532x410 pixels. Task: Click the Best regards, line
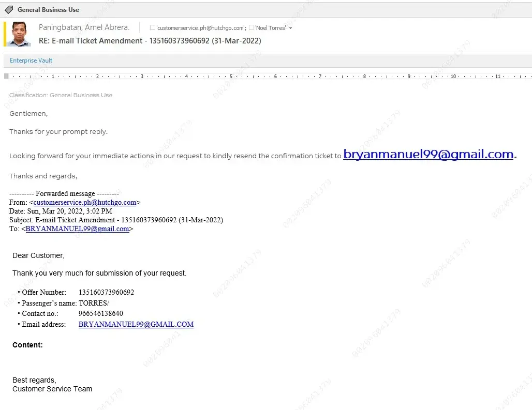click(x=34, y=380)
